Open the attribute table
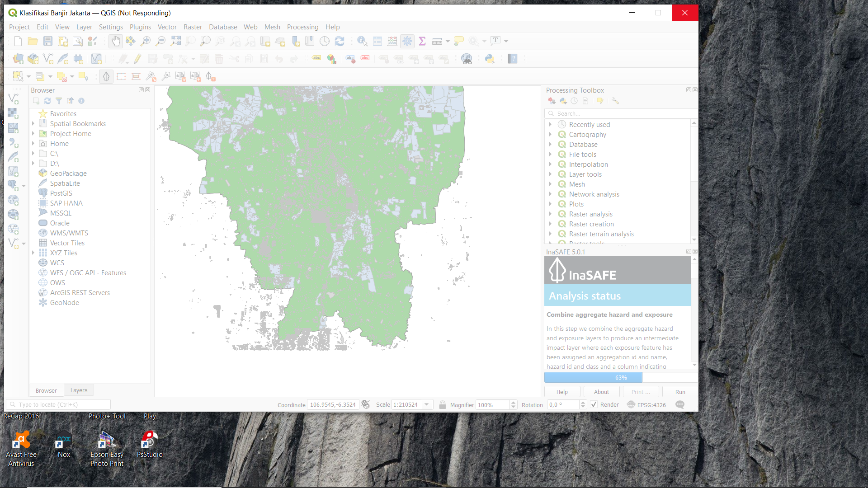This screenshot has width=868, height=488. [x=377, y=41]
